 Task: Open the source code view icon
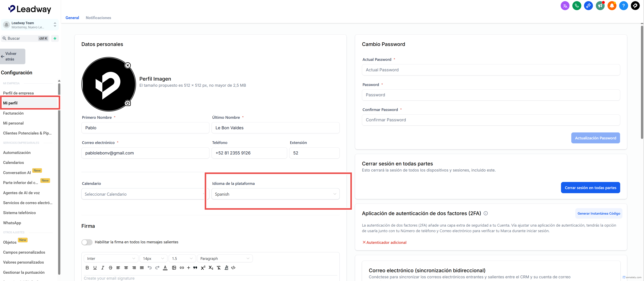click(233, 268)
